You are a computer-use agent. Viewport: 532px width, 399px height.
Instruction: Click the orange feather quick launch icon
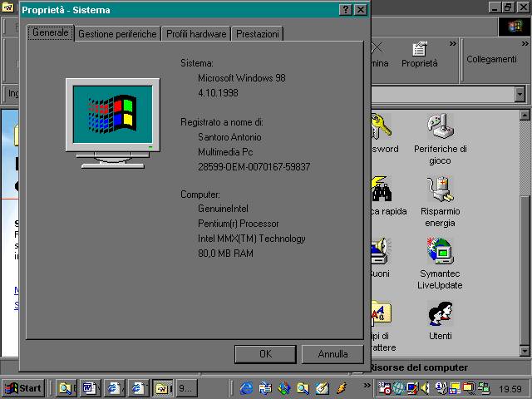click(342, 388)
